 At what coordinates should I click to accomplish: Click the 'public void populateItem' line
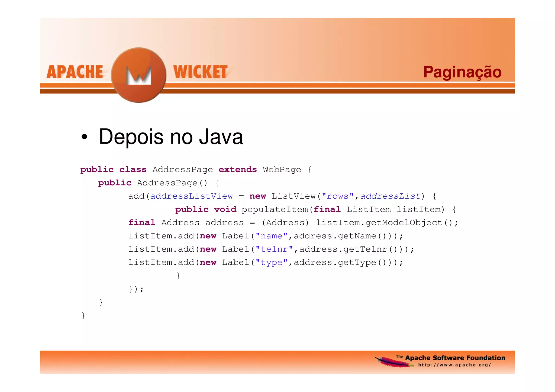316,209
